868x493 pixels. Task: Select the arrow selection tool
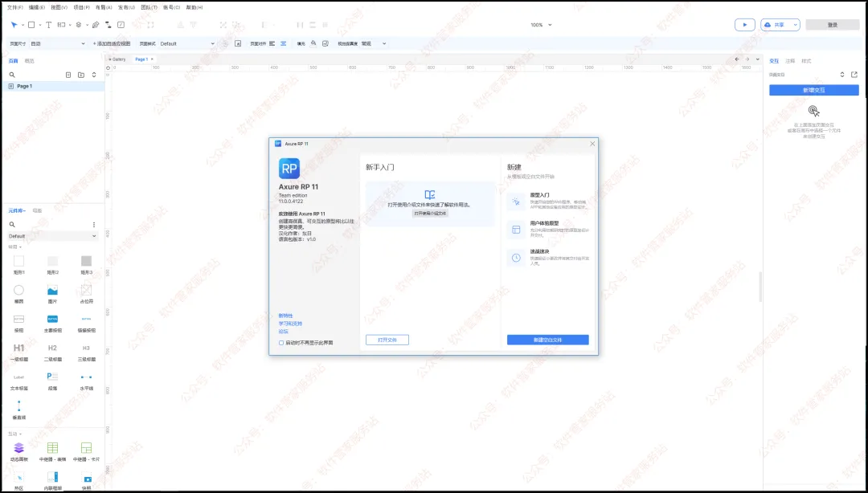(14, 25)
